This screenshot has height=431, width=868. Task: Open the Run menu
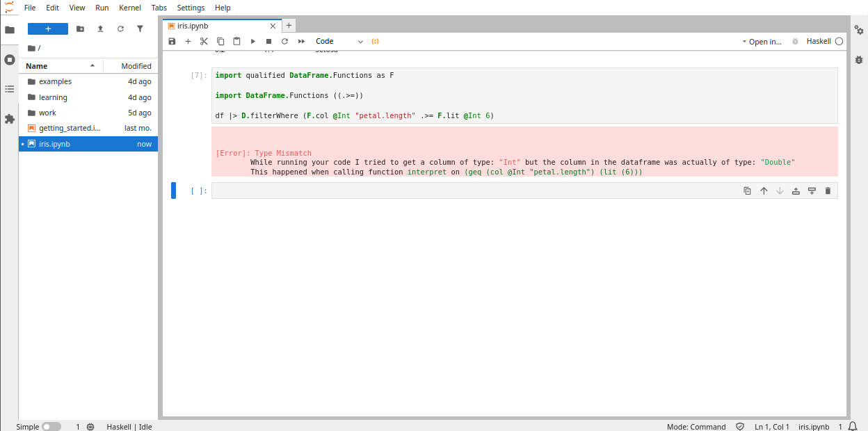pyautogui.click(x=102, y=8)
